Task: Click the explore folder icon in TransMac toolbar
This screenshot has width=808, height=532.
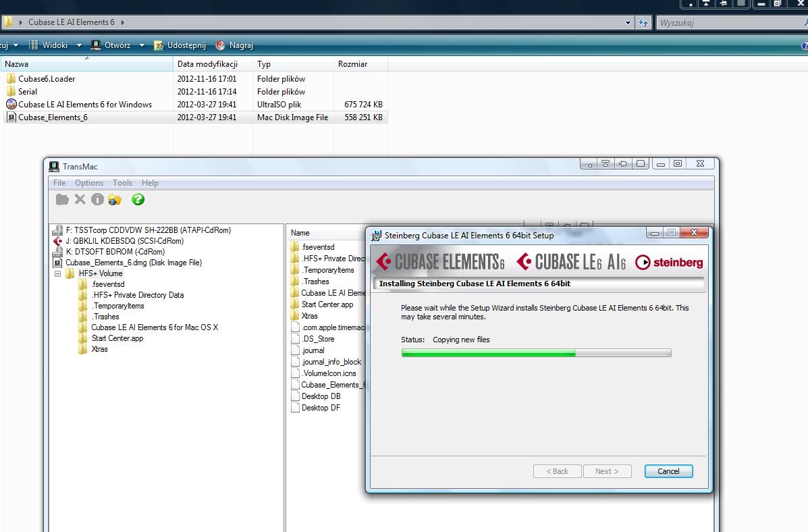Action: coord(115,200)
